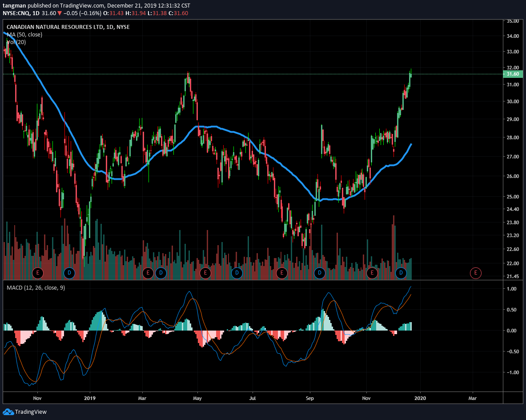Screen dimensions: 526x420
Task: Click the 24.40 price axis label
Action: coord(513,209)
